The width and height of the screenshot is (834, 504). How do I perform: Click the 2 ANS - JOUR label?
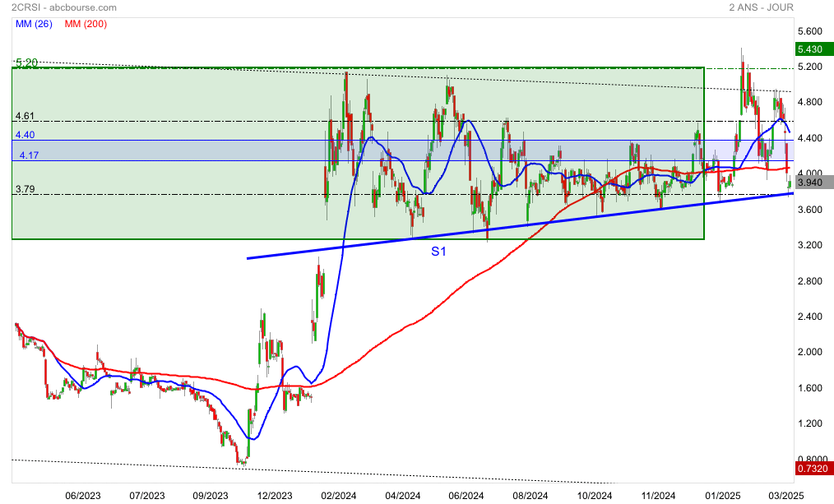point(761,7)
